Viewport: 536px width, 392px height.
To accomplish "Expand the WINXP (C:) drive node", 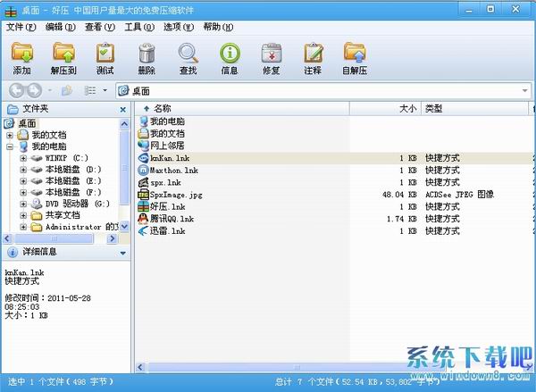I will pyautogui.click(x=23, y=158).
